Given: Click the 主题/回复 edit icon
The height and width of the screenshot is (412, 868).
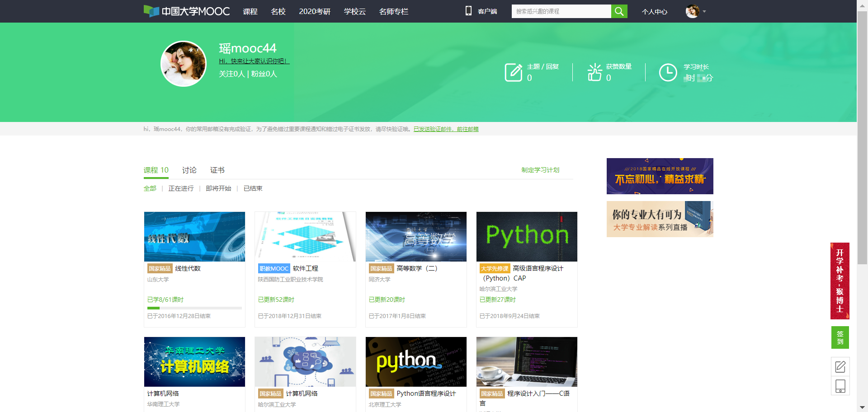Looking at the screenshot, I should tap(513, 72).
